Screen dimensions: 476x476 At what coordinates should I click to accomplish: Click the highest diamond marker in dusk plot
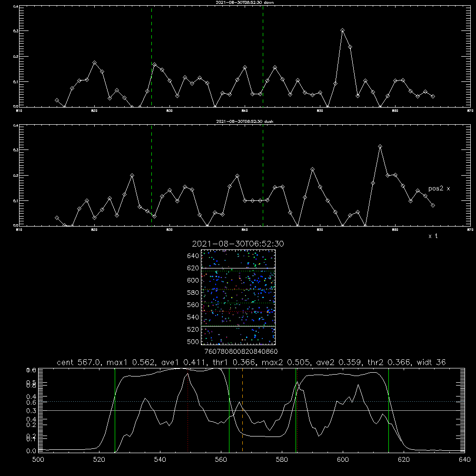click(x=380, y=147)
